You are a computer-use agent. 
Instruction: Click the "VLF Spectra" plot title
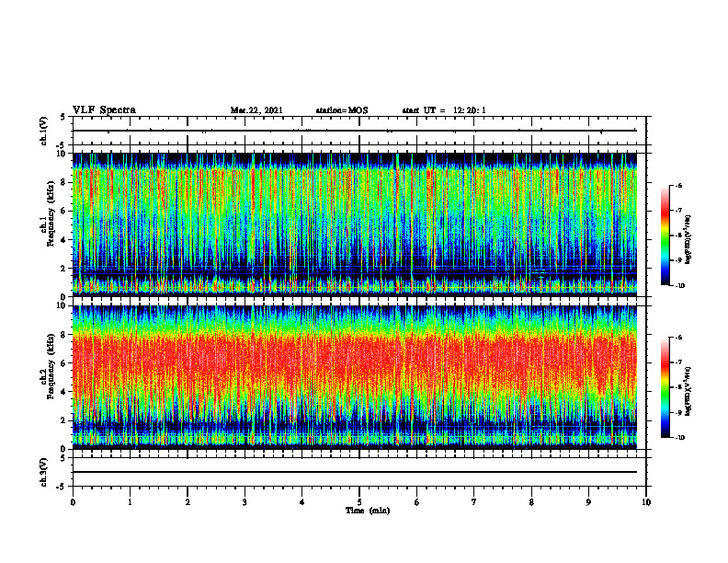[104, 110]
